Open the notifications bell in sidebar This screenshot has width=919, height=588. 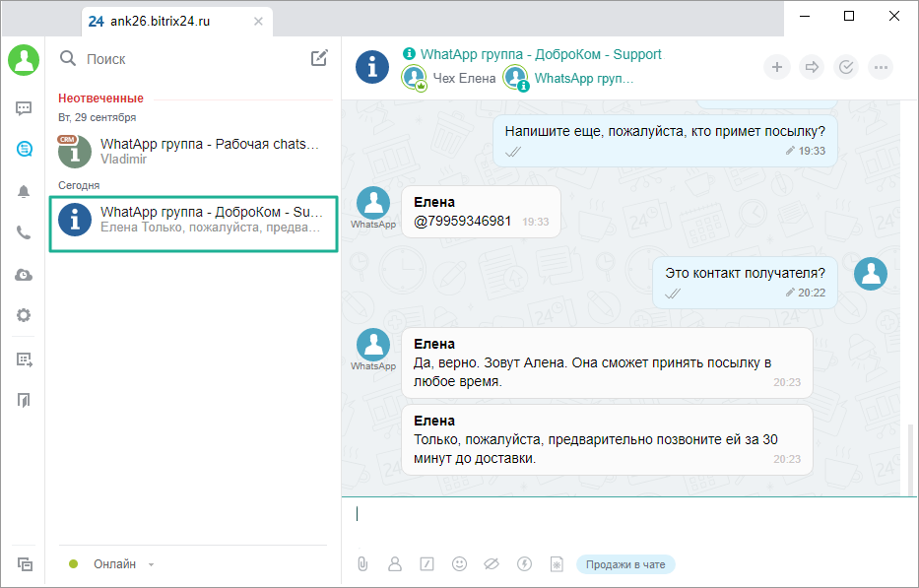pos(24,191)
